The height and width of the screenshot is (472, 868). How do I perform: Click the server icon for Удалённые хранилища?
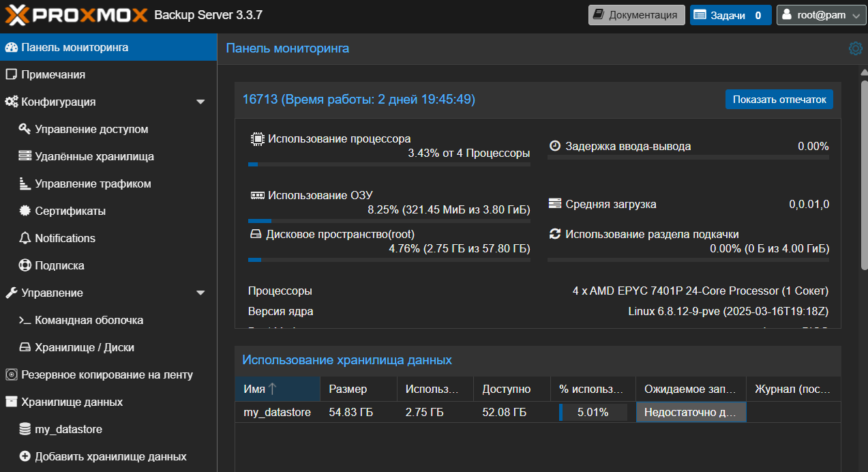coord(25,157)
